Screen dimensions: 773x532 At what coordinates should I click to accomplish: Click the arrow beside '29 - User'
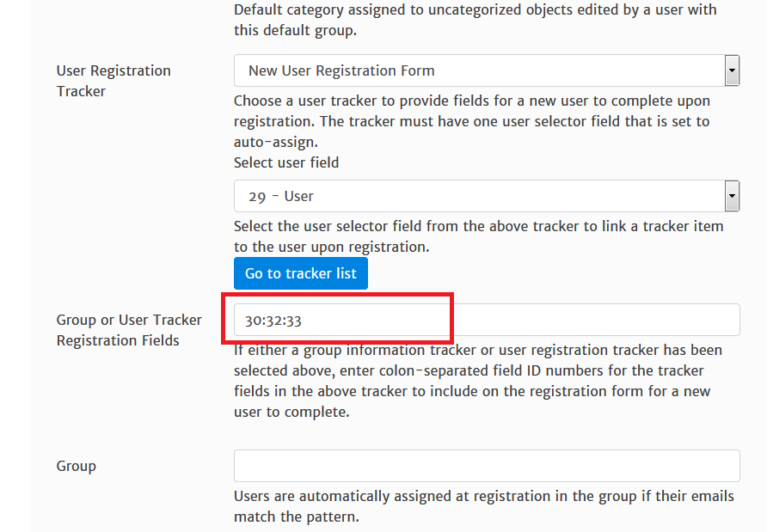coord(732,196)
